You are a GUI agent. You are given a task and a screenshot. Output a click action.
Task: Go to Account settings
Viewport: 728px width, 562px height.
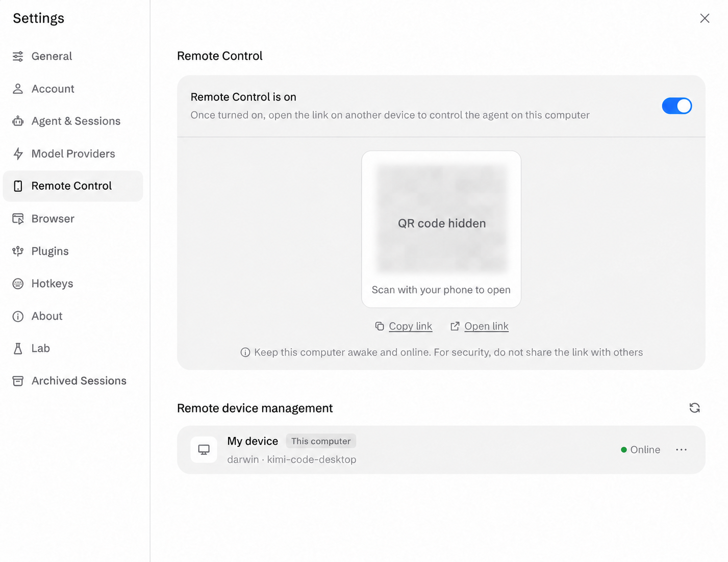point(73,89)
